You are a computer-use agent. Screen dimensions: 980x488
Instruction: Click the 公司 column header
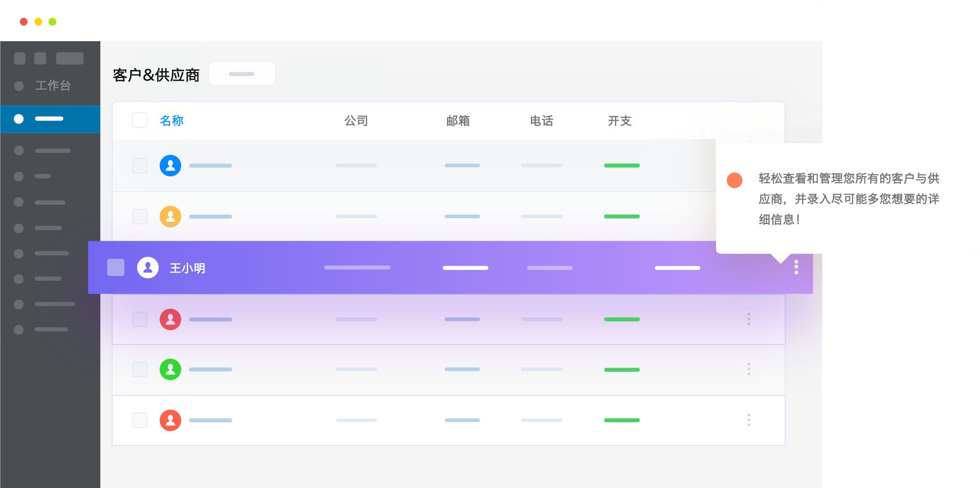356,121
